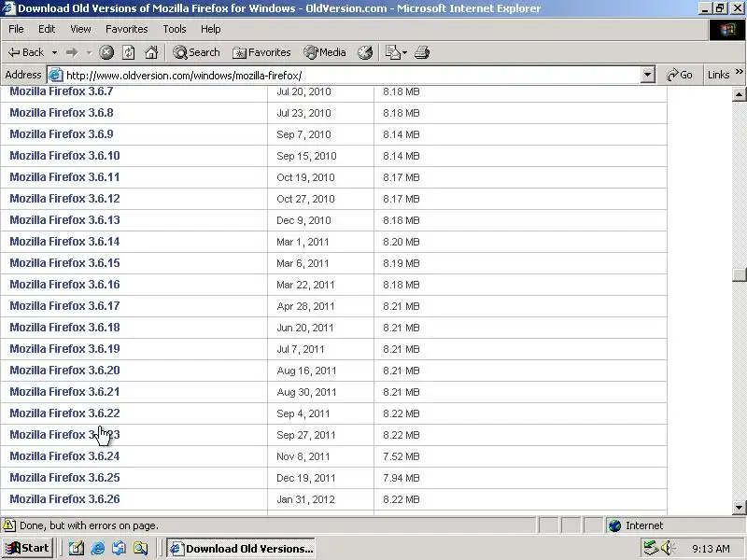Screen dimensions: 747x560
Task: Open Mozilla Firefox 3.6.20 link
Action: click(64, 370)
